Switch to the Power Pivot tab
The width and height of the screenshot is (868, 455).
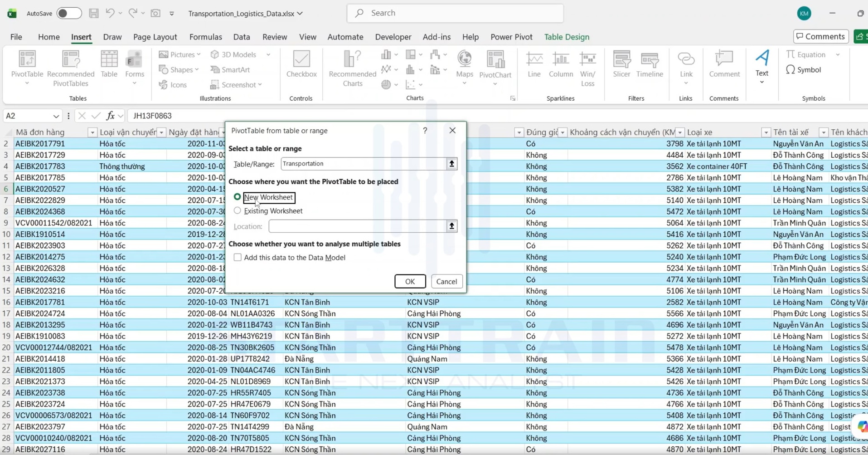click(x=511, y=37)
